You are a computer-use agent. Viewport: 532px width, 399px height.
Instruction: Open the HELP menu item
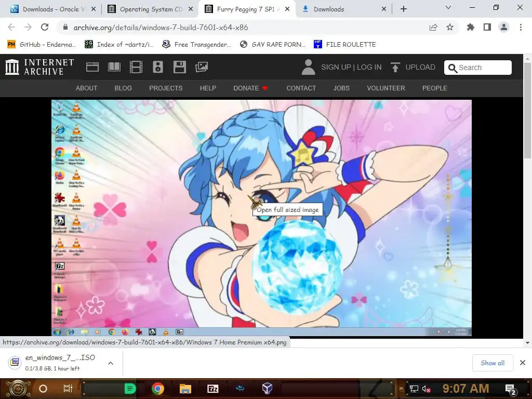click(208, 88)
